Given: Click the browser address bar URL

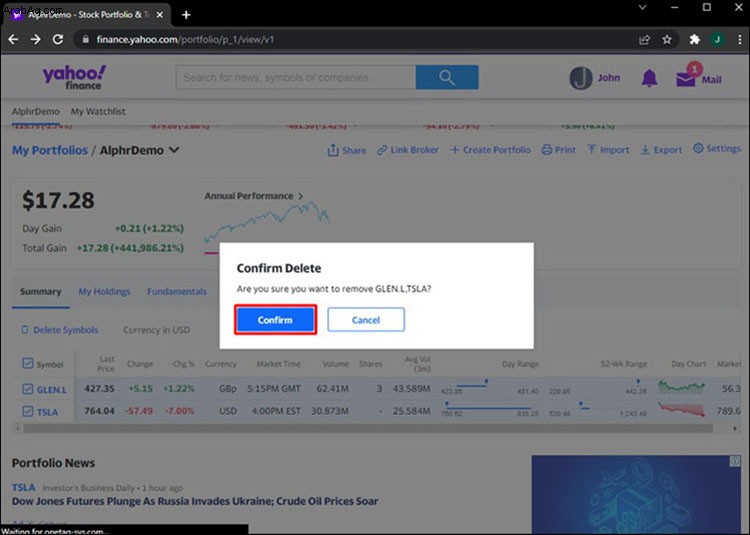Looking at the screenshot, I should (x=185, y=39).
